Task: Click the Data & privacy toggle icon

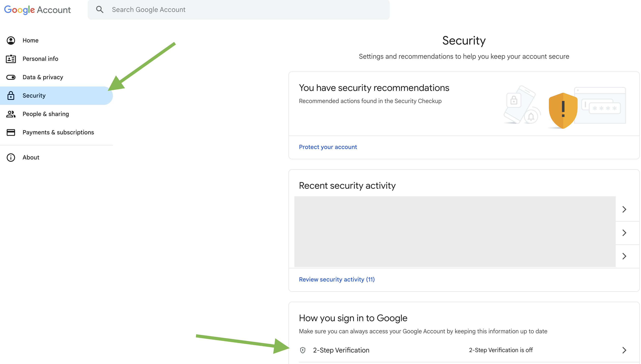Action: click(11, 77)
